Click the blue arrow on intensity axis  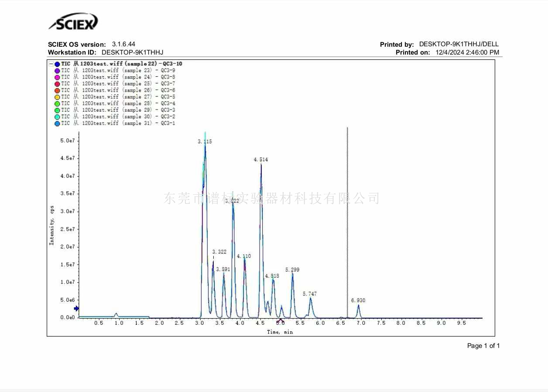[76, 309]
